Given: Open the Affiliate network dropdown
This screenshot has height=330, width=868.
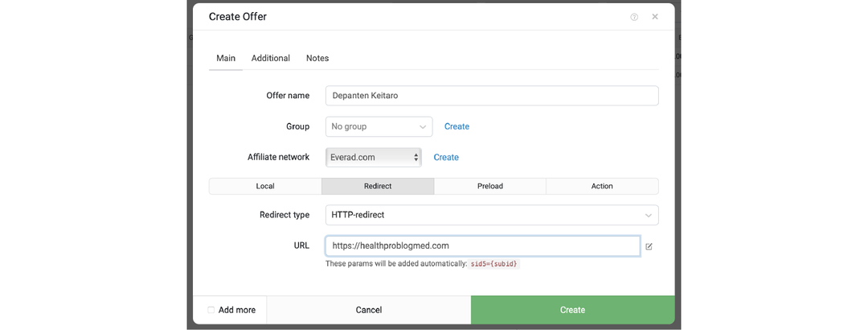Looking at the screenshot, I should (374, 157).
